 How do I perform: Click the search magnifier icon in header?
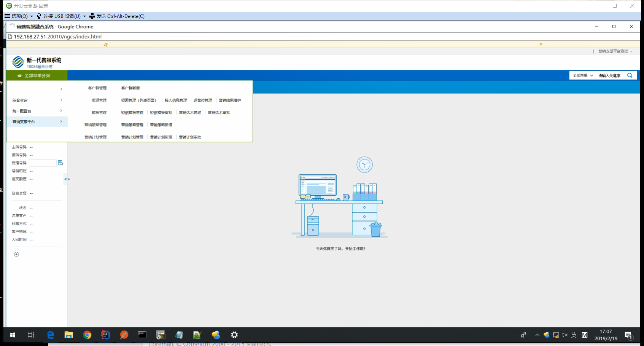pyautogui.click(x=630, y=75)
